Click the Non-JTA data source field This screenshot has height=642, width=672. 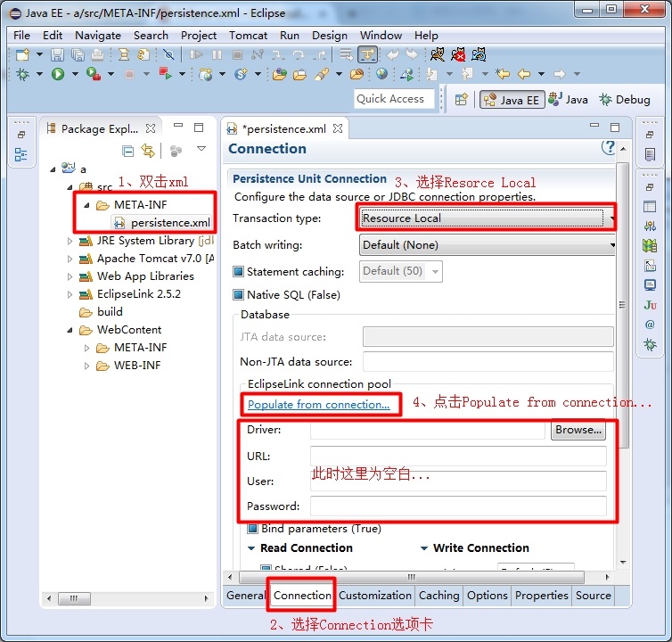point(488,361)
